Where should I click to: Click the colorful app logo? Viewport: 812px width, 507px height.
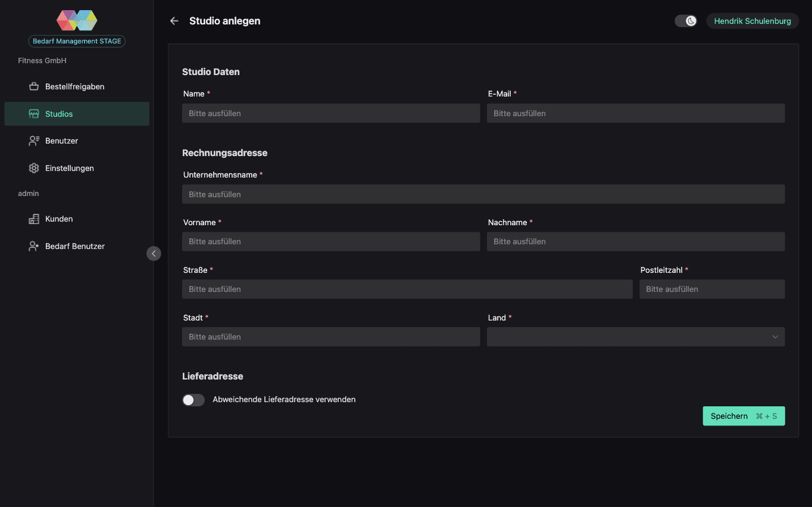tap(77, 21)
